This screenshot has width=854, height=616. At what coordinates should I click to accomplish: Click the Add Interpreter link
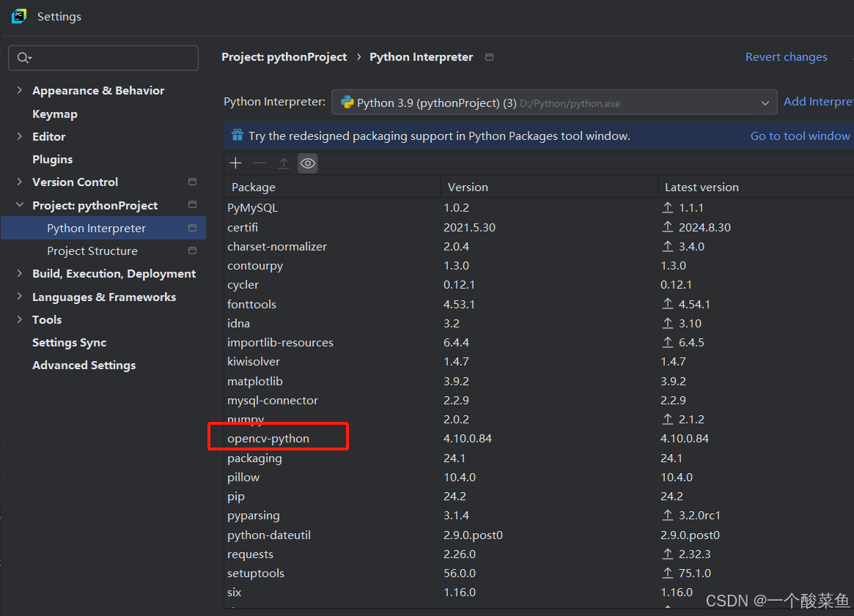[818, 102]
